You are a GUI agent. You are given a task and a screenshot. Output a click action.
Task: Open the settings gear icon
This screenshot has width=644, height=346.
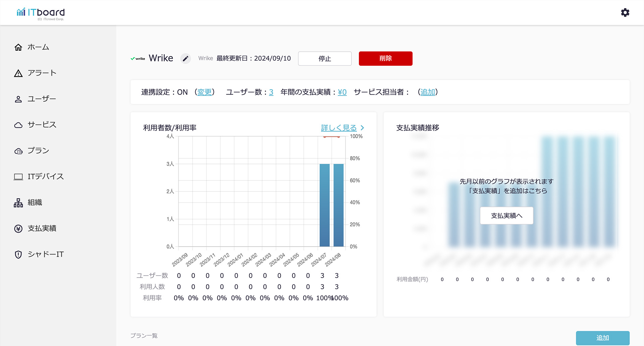(625, 13)
